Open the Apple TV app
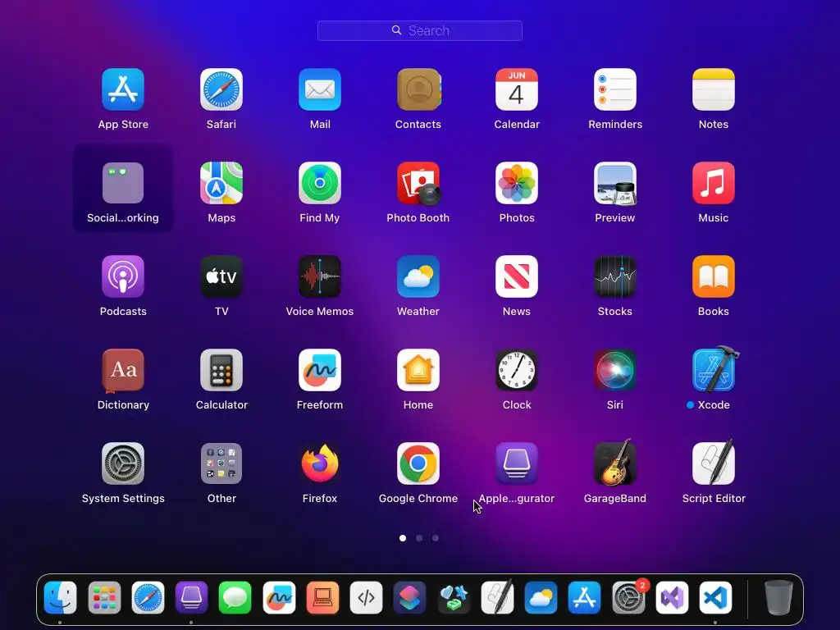The image size is (840, 630). (x=221, y=276)
